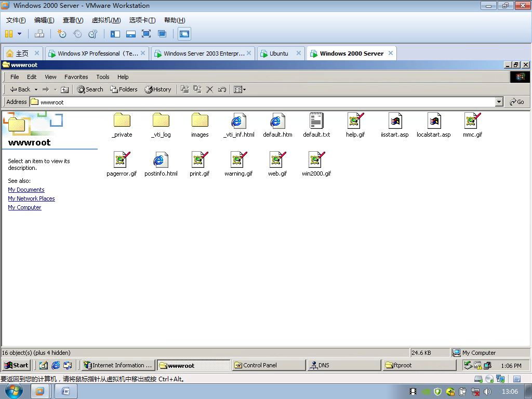Open the Back history dropdown arrow
The height and width of the screenshot is (399, 532).
coord(36,89)
